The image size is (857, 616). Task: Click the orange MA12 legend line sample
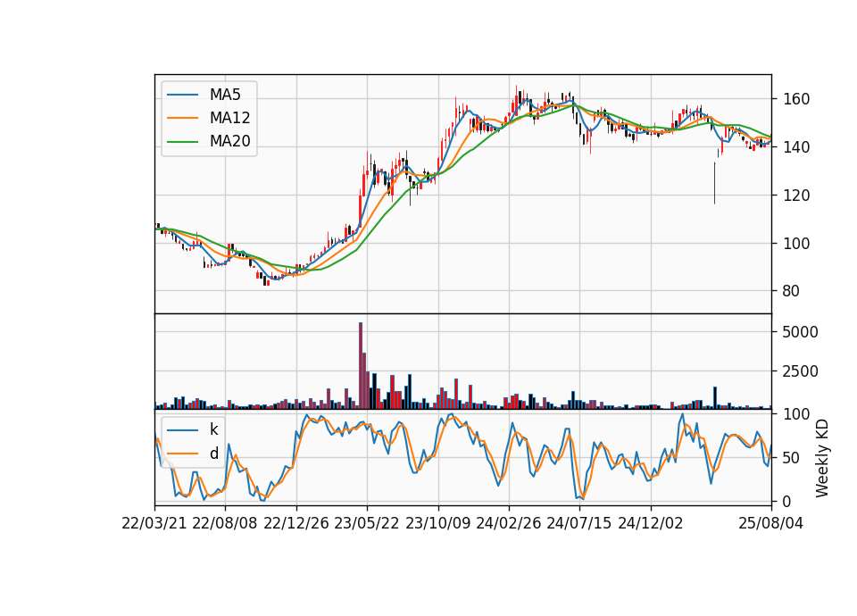pos(182,118)
